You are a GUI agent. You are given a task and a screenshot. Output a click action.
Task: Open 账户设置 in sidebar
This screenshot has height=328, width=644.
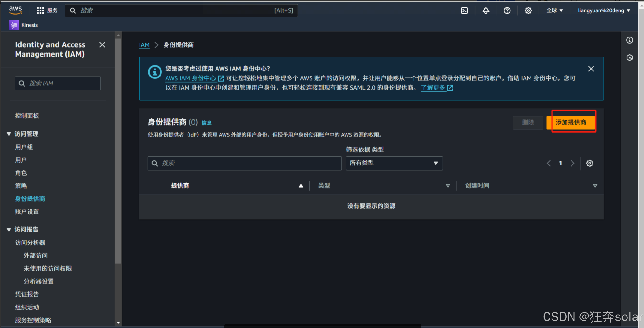point(27,211)
